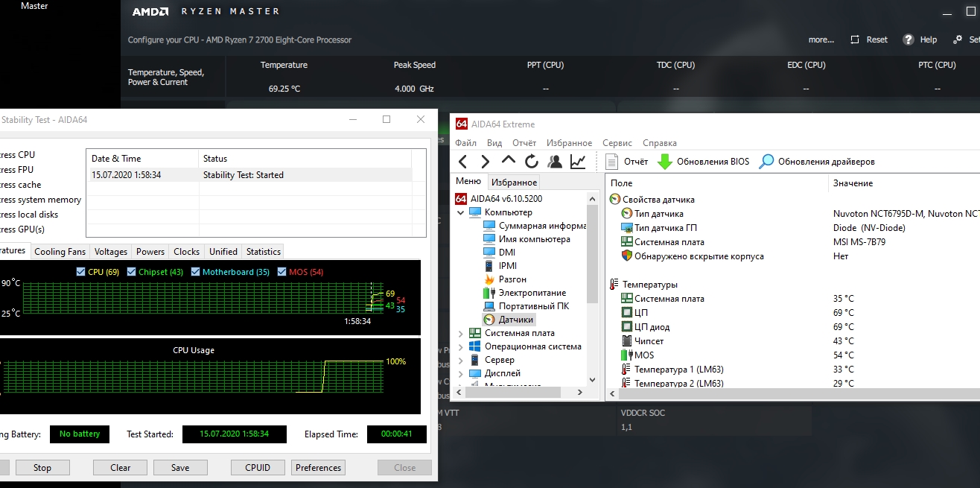This screenshot has height=488, width=980.
Task: Toggle the MOS (54) graph checkbox
Action: click(x=282, y=272)
